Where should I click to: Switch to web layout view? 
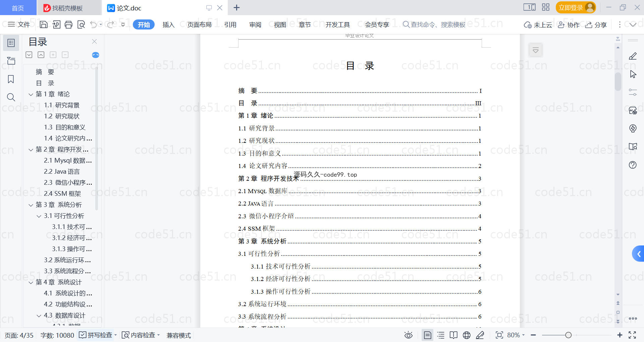click(x=467, y=335)
